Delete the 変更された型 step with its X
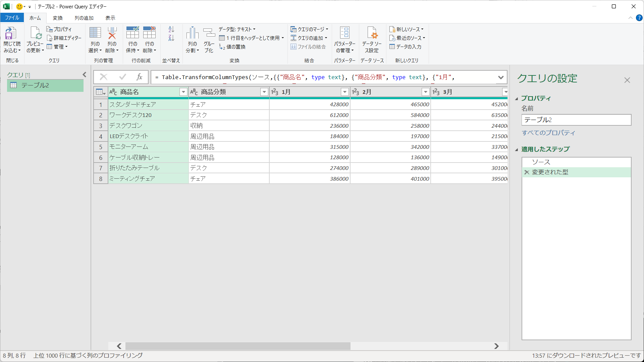Screen dimensions: 644x362 tap(527, 172)
